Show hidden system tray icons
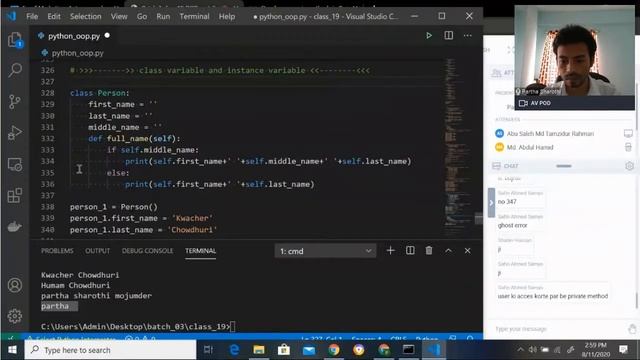The height and width of the screenshot is (360, 640). (x=520, y=350)
